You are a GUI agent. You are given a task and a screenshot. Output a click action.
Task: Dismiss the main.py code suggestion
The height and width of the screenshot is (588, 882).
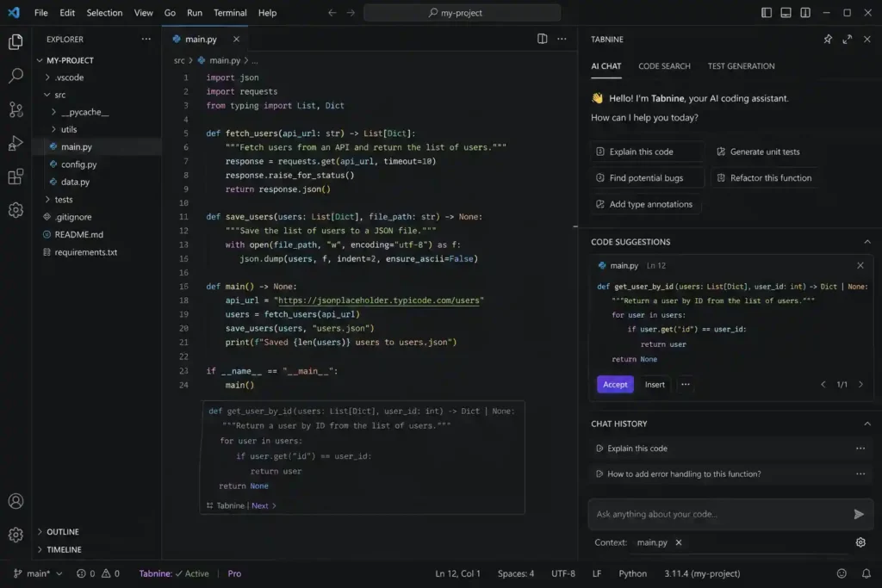click(x=860, y=265)
